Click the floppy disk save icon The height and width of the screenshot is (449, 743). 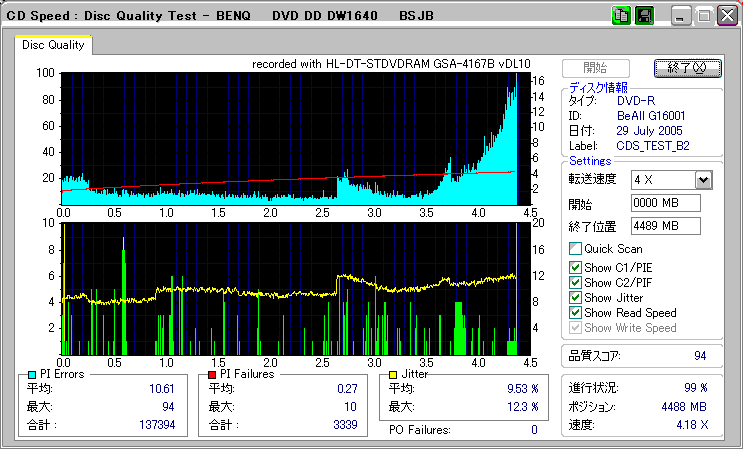click(x=644, y=16)
